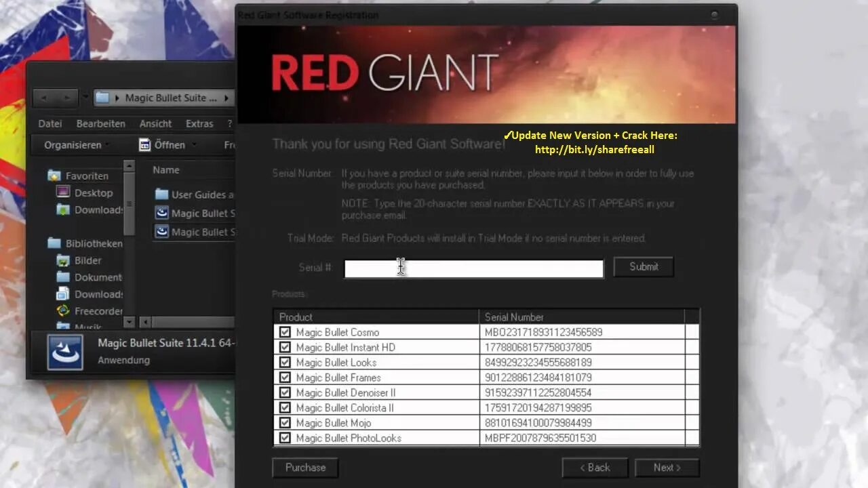Screen dimensions: 868x488
Task: Click the User Guides folder icon
Action: [x=161, y=195]
